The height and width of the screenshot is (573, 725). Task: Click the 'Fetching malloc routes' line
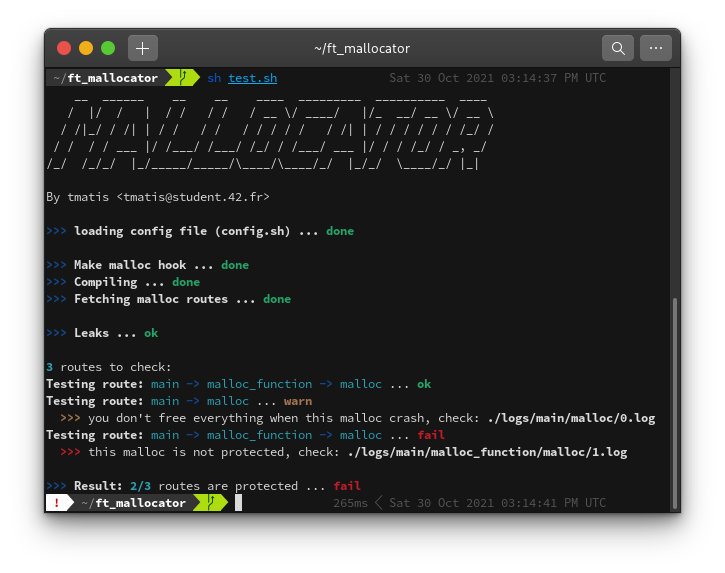168,299
